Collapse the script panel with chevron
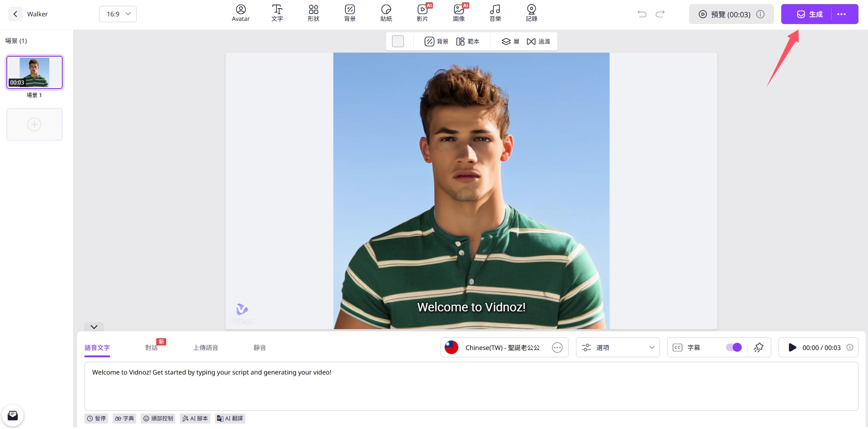The width and height of the screenshot is (868, 429). tap(94, 327)
